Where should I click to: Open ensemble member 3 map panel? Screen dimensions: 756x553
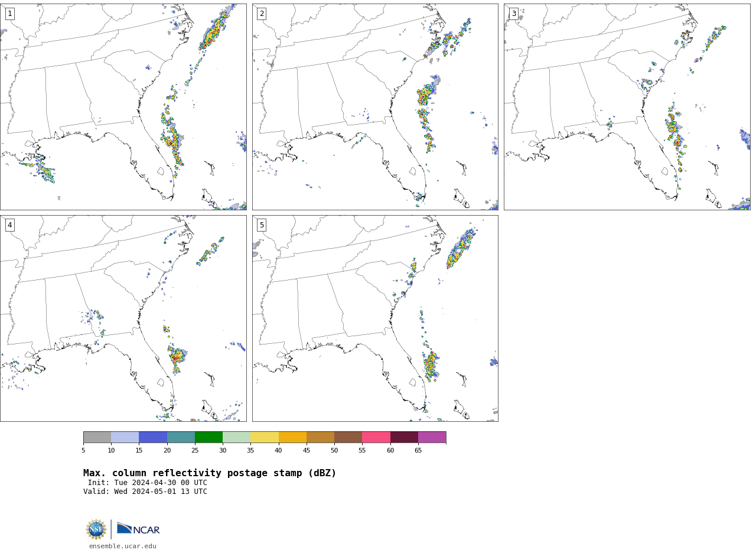pyautogui.click(x=627, y=107)
